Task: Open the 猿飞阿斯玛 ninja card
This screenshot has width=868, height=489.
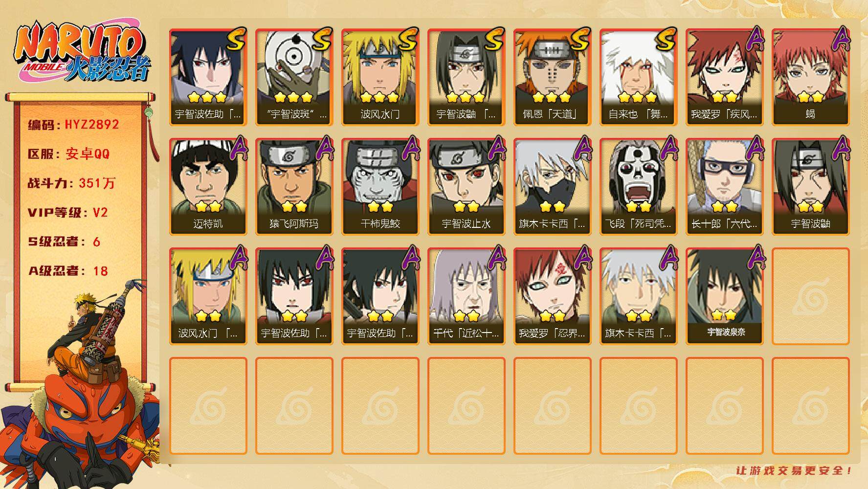Action: tap(294, 187)
